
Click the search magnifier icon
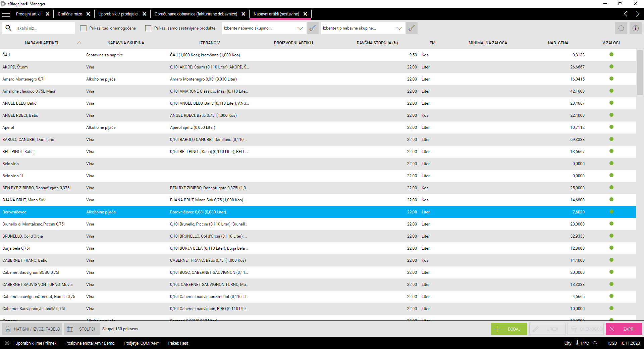pyautogui.click(x=8, y=28)
